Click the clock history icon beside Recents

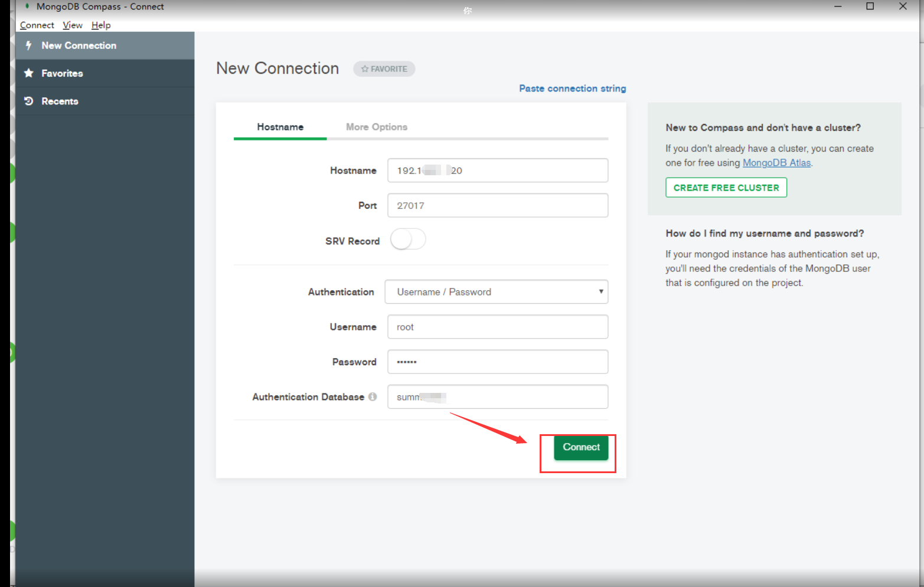(28, 101)
